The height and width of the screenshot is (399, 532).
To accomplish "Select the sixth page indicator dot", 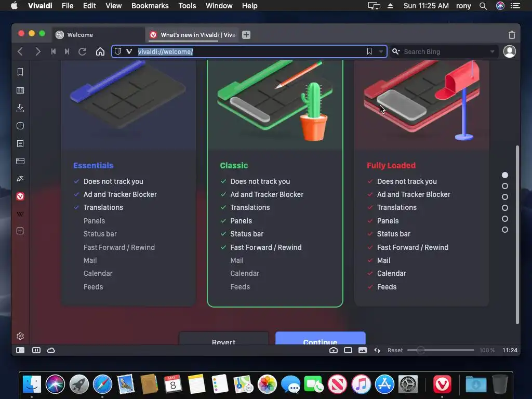I will (x=505, y=230).
